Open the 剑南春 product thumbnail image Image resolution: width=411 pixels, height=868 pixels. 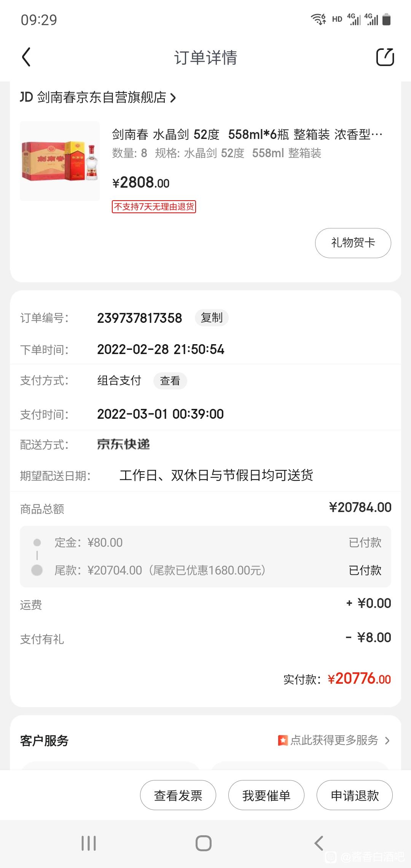click(60, 161)
